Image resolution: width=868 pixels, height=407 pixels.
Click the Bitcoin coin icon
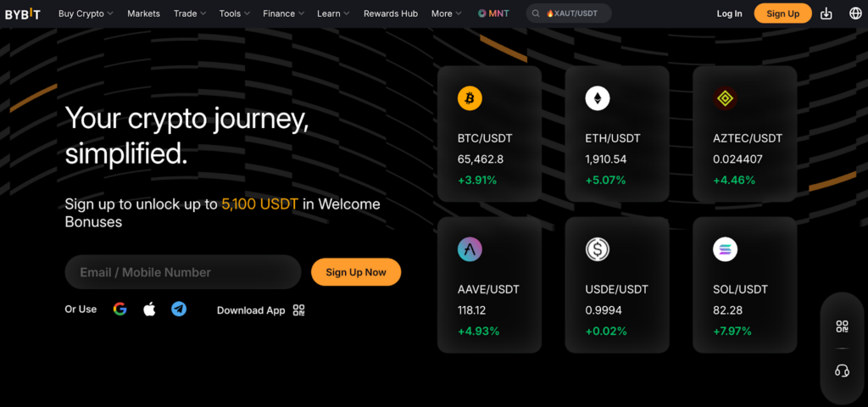(x=470, y=98)
